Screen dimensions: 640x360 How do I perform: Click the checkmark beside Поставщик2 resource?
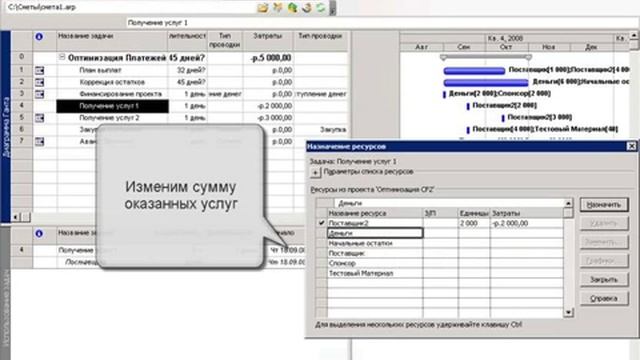point(322,223)
